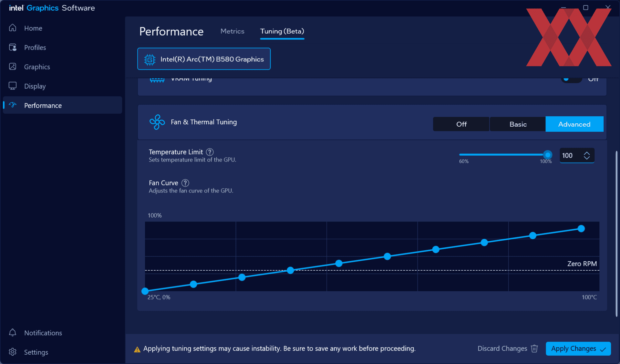Set fan tuning mode to Basic

(x=518, y=124)
